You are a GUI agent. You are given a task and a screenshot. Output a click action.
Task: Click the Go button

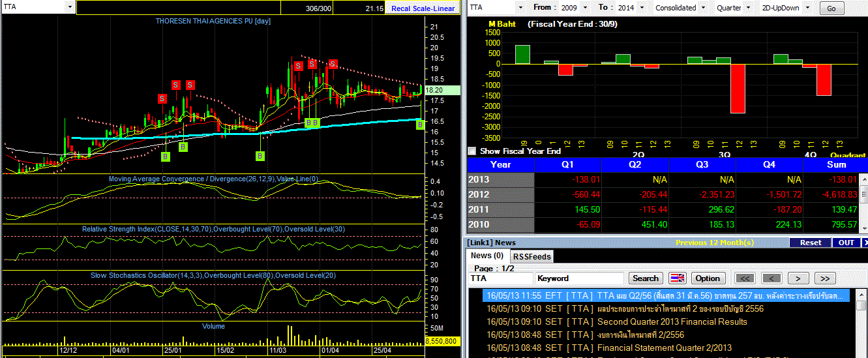point(831,8)
